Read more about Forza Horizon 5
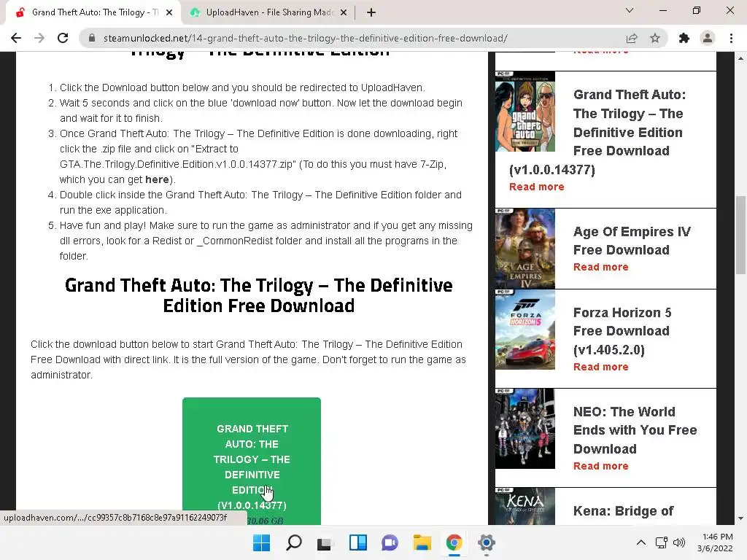The image size is (747, 560). (x=601, y=367)
